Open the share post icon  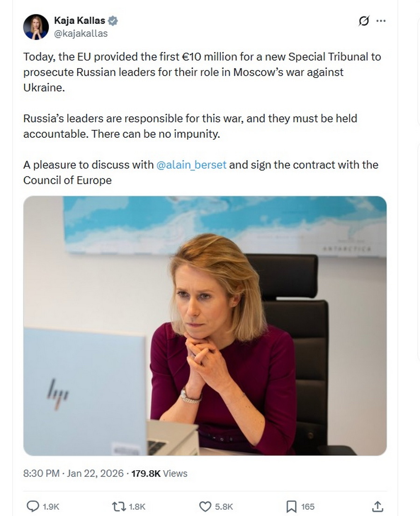(378, 506)
